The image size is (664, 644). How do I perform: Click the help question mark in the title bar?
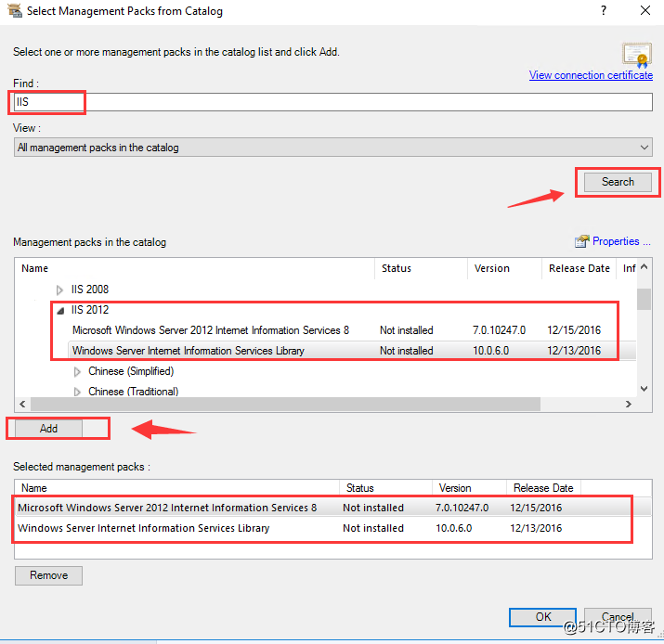click(x=604, y=10)
